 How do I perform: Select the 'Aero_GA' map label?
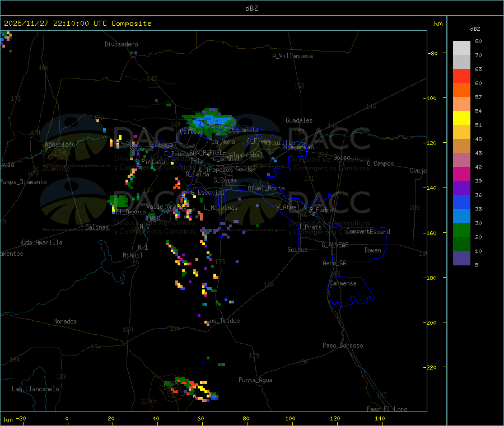tap(335, 263)
